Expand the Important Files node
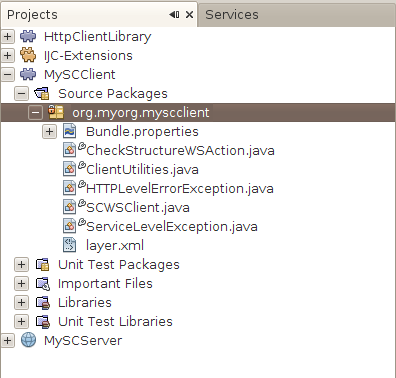The height and width of the screenshot is (378, 396). tap(21, 284)
